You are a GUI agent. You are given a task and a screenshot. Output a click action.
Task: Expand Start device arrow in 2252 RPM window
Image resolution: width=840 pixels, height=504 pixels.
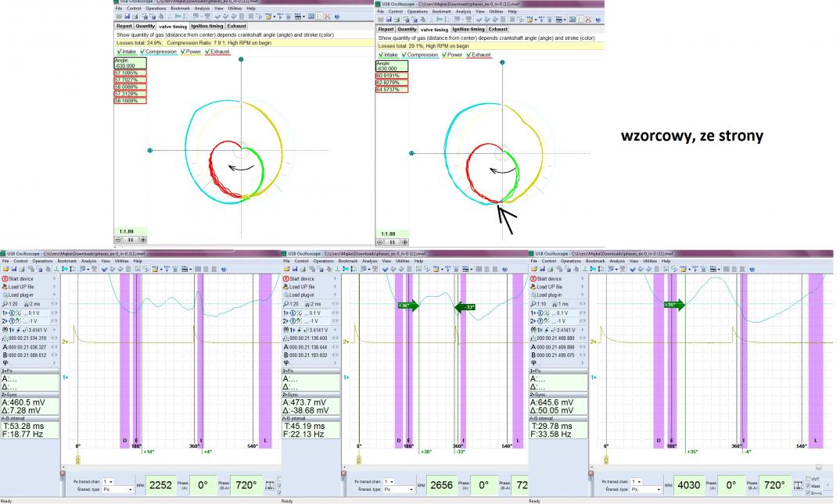pyautogui.click(x=54, y=279)
